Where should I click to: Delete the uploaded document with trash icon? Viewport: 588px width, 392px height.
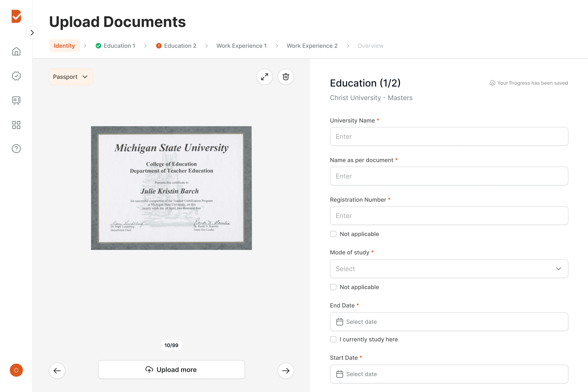tap(285, 77)
